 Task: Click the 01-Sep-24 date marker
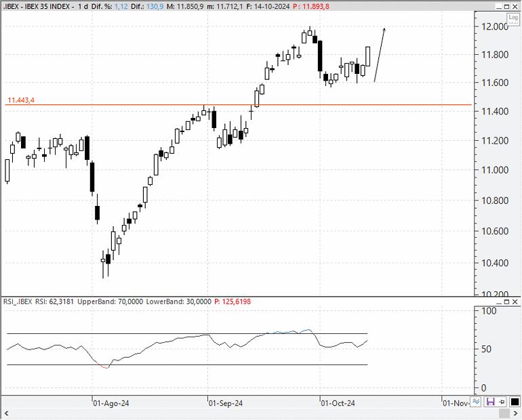pos(225,403)
